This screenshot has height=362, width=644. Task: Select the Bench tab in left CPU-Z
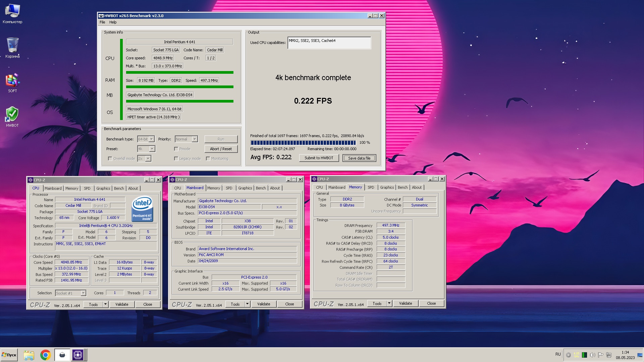[x=119, y=188]
